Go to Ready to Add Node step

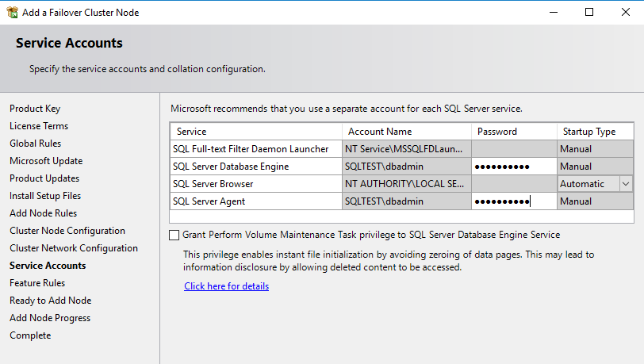point(51,301)
